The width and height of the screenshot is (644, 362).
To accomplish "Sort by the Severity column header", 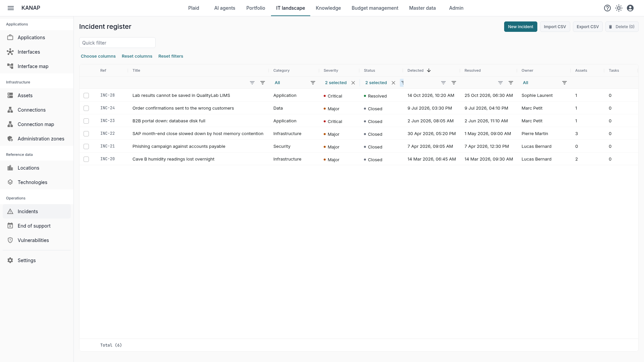I will [x=331, y=70].
